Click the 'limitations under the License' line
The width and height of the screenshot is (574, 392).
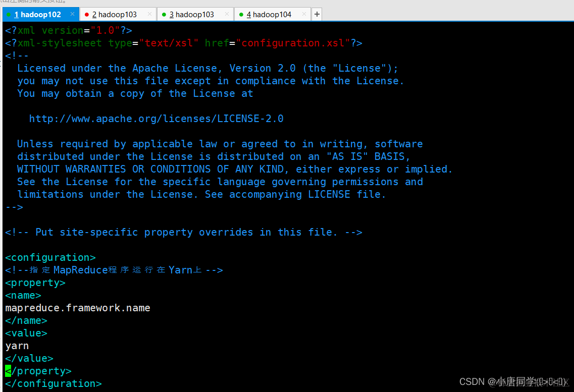(x=201, y=194)
